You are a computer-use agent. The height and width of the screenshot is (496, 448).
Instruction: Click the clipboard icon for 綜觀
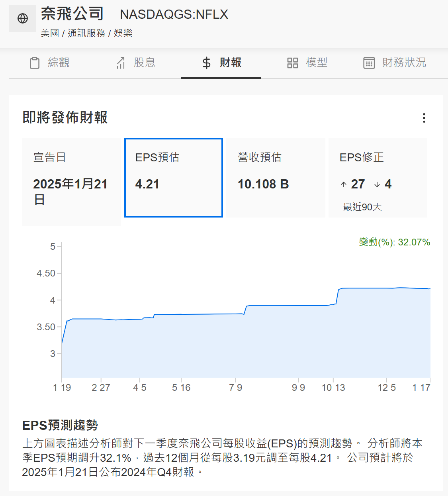pyautogui.click(x=35, y=63)
